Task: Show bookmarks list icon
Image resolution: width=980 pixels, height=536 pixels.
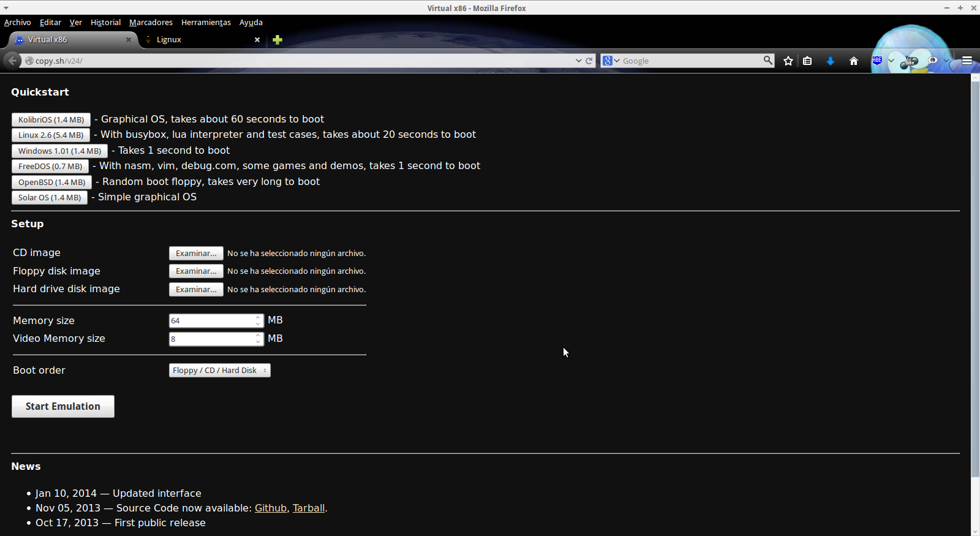Action: pos(807,61)
